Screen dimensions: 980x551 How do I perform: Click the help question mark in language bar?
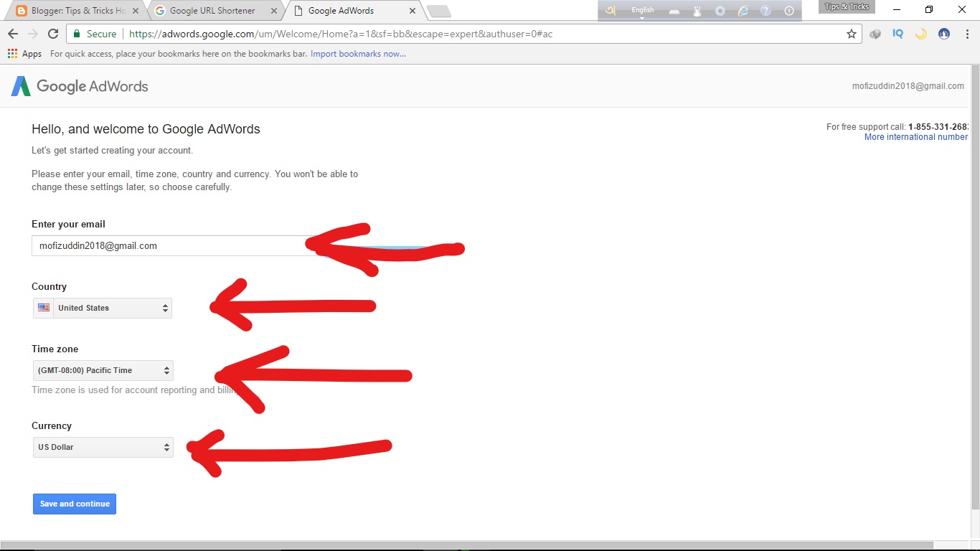coord(766,11)
